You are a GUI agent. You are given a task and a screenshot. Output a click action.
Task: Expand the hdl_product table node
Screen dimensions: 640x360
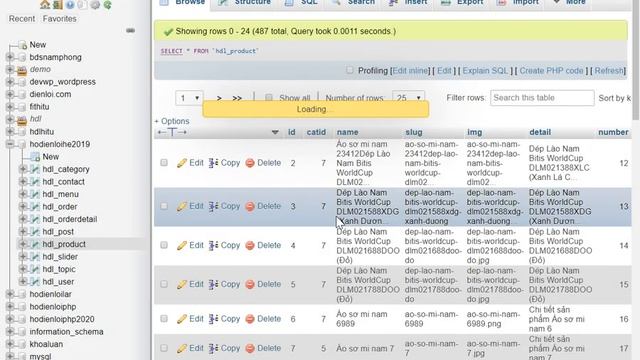coord(23,244)
